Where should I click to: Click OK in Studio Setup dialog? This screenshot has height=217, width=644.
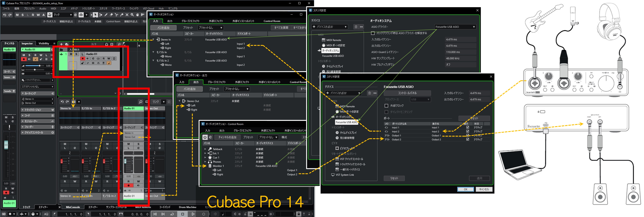(466, 189)
